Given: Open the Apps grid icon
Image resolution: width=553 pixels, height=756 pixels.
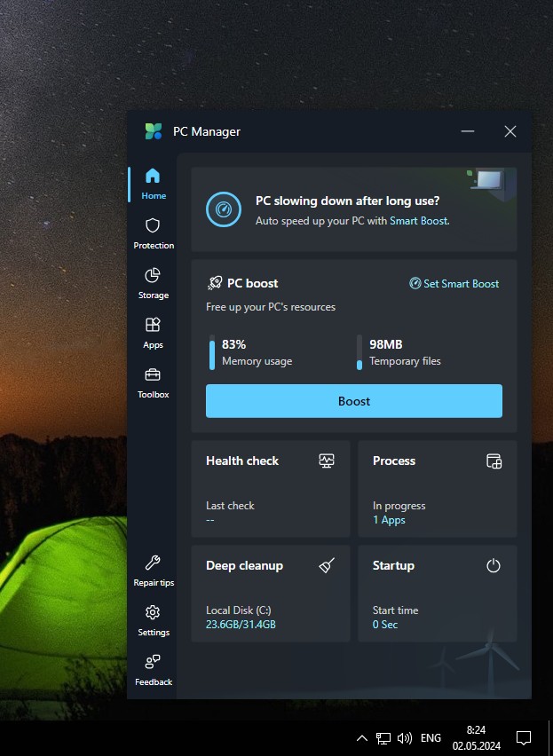Looking at the screenshot, I should pyautogui.click(x=153, y=325).
